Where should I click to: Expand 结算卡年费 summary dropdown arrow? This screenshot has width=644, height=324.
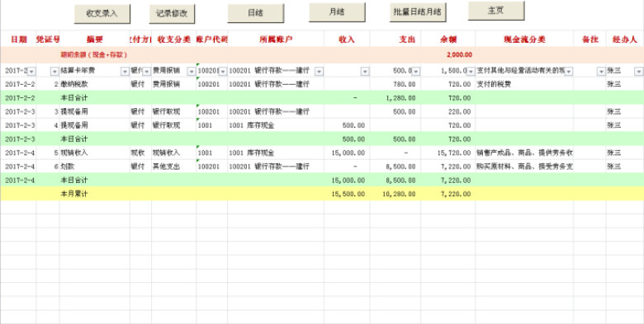(125, 72)
